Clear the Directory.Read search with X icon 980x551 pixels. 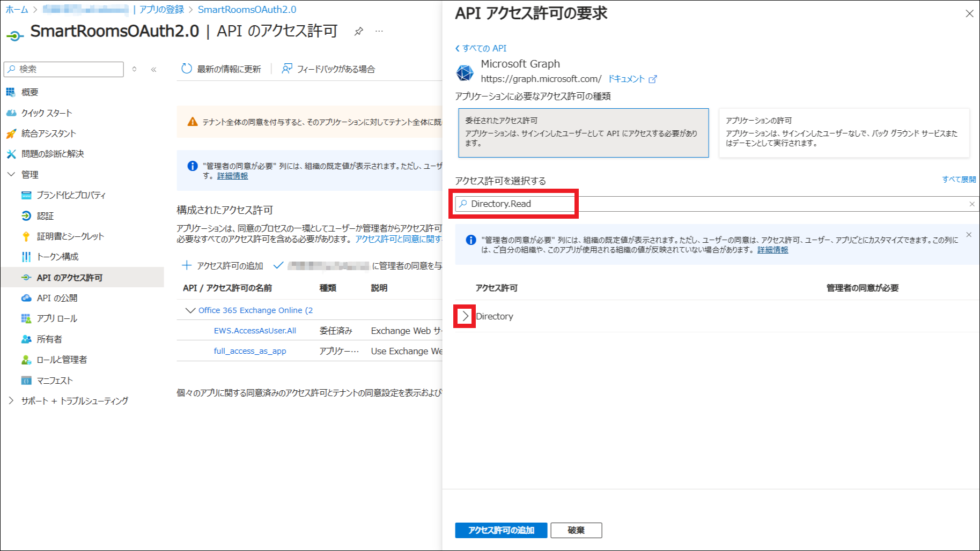pyautogui.click(x=971, y=204)
